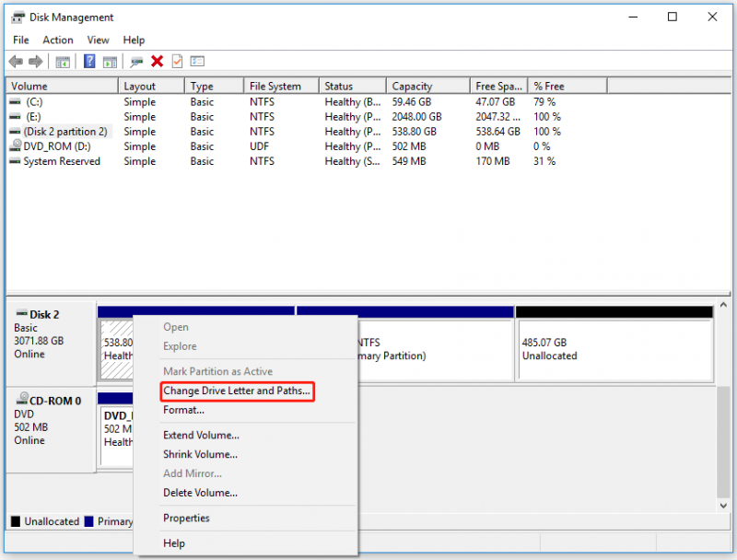737x560 pixels.
Task: Click the red X delete toolbar icon
Action: click(157, 61)
